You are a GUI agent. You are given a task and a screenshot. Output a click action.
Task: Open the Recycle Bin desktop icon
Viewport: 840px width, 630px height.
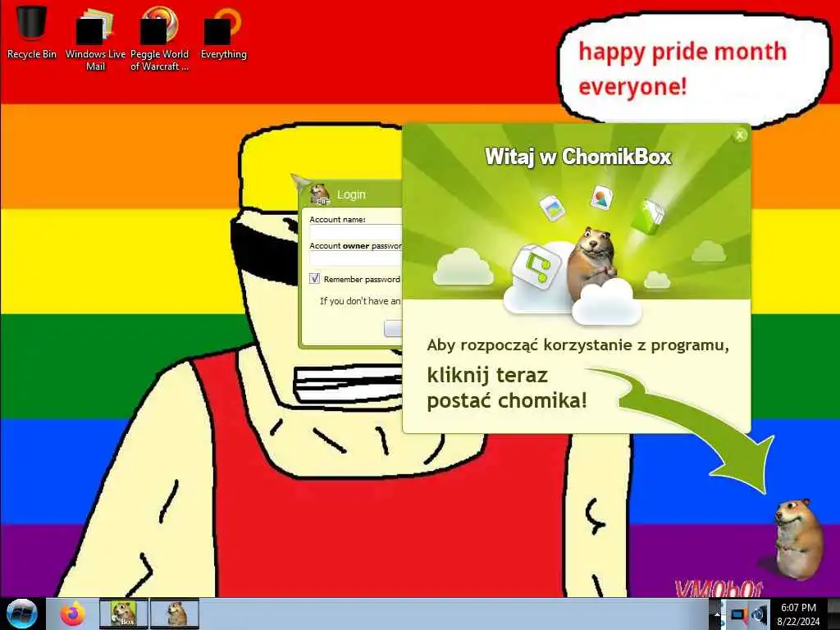(32, 31)
